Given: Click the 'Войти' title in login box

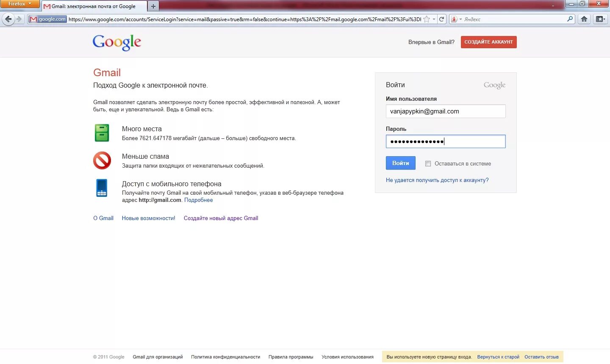Looking at the screenshot, I should (x=395, y=85).
